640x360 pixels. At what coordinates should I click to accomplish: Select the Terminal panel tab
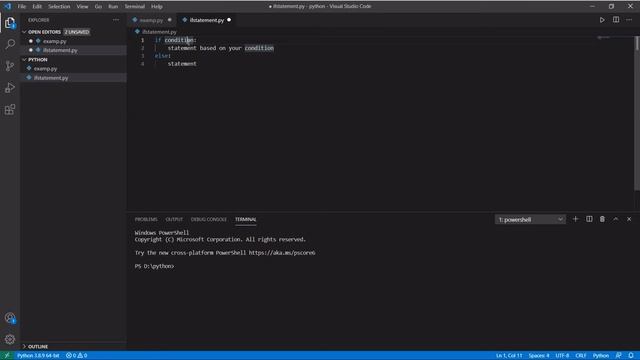(x=245, y=219)
